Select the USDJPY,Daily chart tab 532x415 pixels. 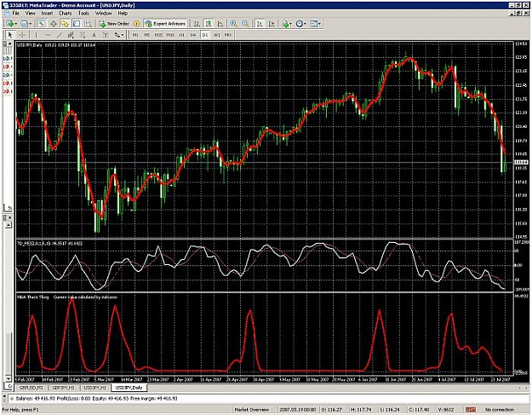coord(129,388)
